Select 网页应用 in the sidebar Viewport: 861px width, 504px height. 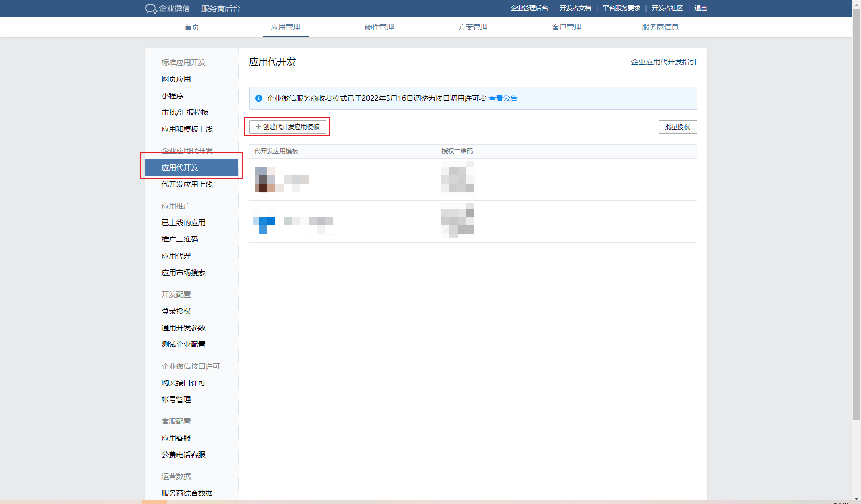tap(176, 79)
